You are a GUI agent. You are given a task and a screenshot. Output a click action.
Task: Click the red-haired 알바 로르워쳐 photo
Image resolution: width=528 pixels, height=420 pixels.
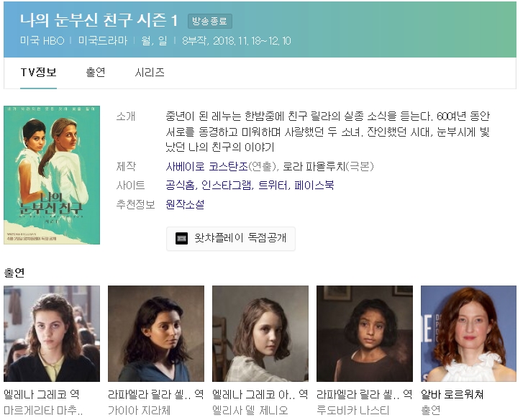(468, 334)
